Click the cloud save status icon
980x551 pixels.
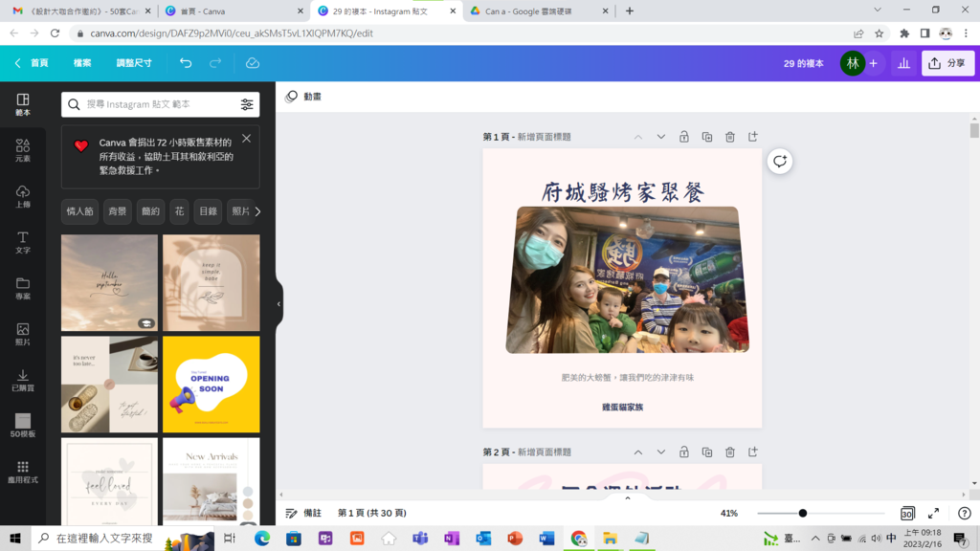click(253, 63)
